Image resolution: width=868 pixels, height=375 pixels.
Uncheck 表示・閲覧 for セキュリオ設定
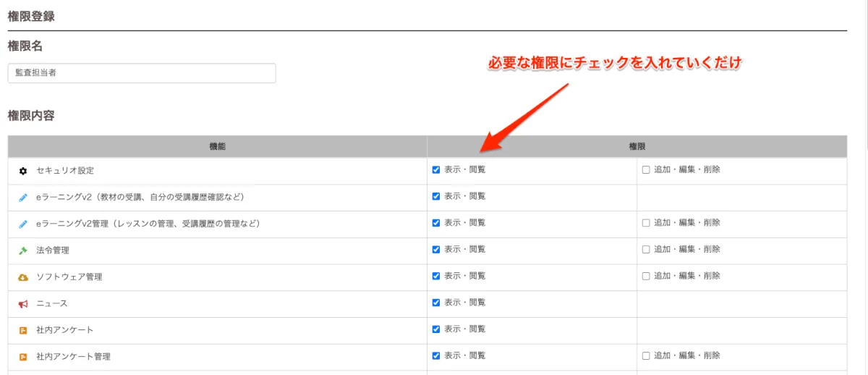[x=436, y=170]
